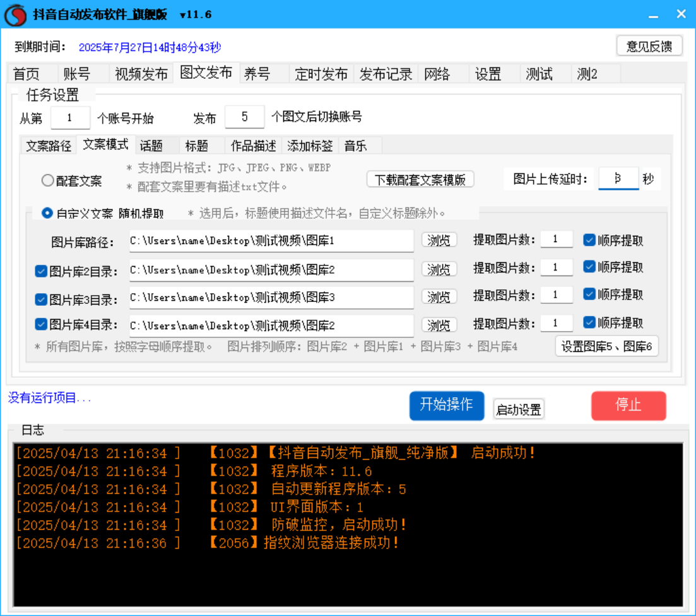This screenshot has width=696, height=616.
Task: Select the 自定义文案 随机提取 radio button
Action: [102, 214]
